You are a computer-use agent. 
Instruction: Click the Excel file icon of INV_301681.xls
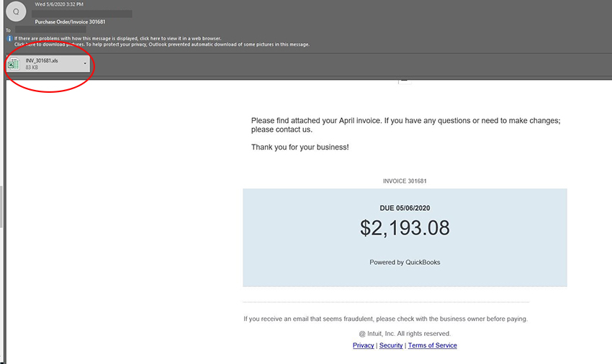coord(14,63)
